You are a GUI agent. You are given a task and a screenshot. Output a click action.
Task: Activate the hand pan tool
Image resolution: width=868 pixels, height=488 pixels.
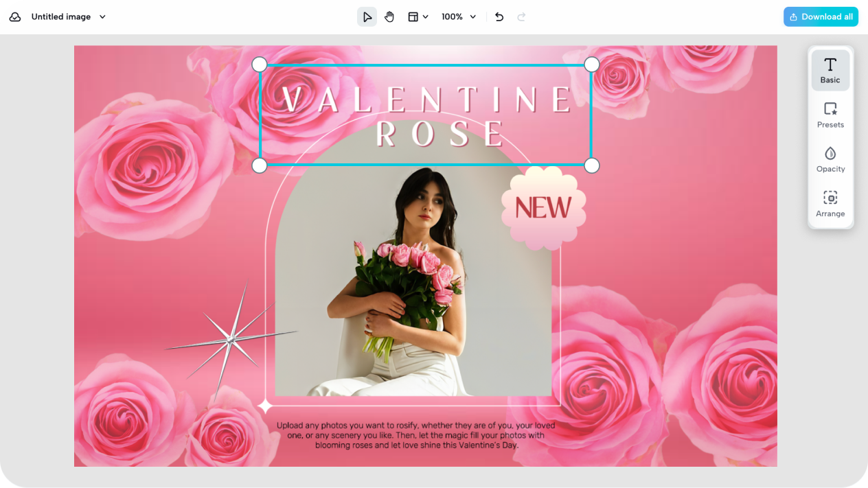(389, 16)
